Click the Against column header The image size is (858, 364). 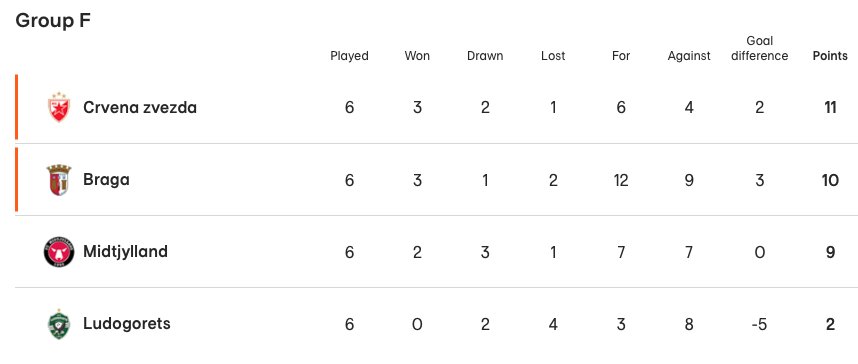(x=689, y=56)
